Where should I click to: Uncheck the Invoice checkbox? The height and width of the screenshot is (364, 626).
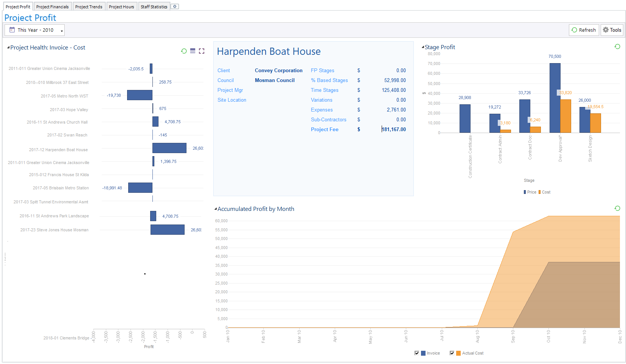[416, 353]
